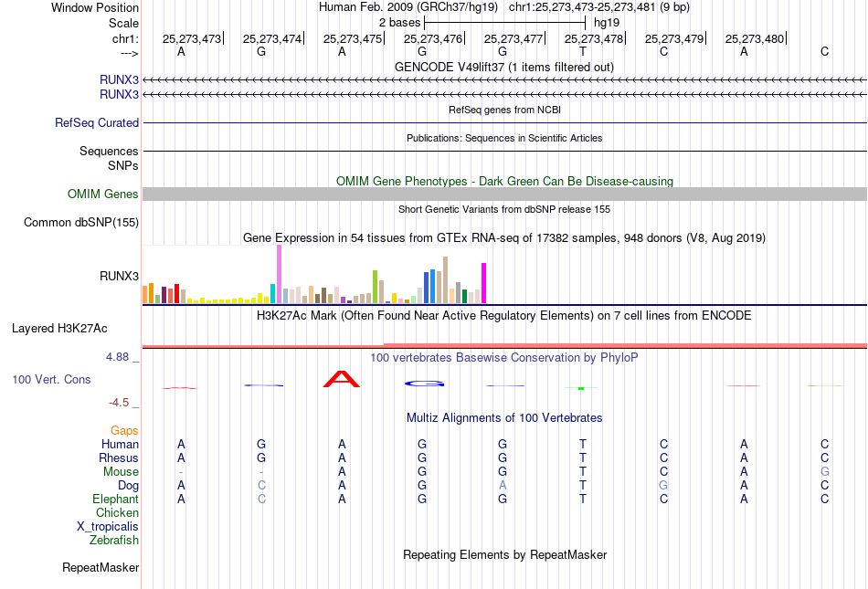The image size is (868, 589).
Task: Select the Common dbSNP(155) track label
Action: (80, 222)
